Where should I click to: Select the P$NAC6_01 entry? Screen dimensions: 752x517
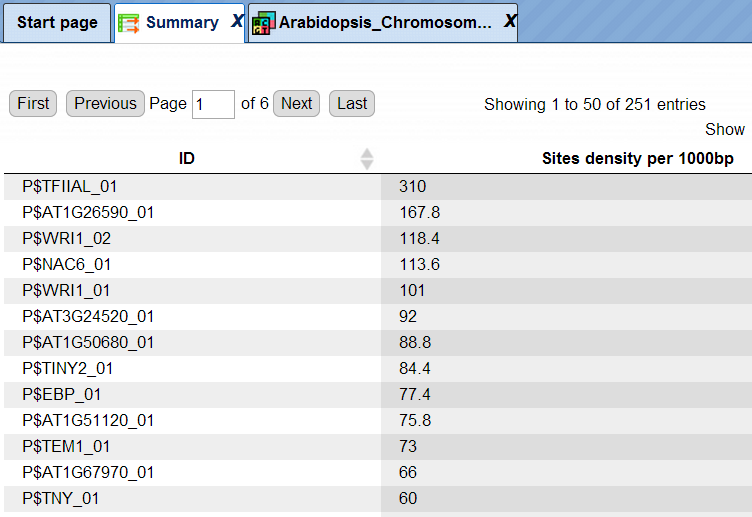(67, 264)
